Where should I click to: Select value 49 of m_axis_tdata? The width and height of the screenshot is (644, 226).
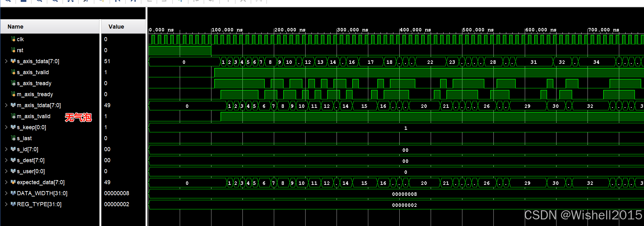click(107, 105)
